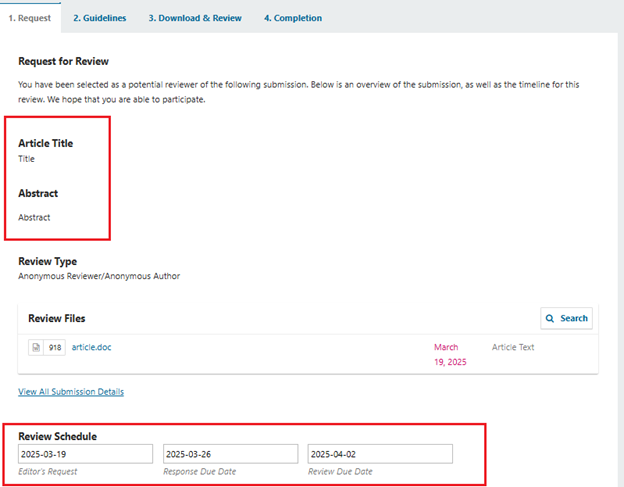
Task: Switch to the 2. Guidelines tab
Action: click(x=99, y=18)
